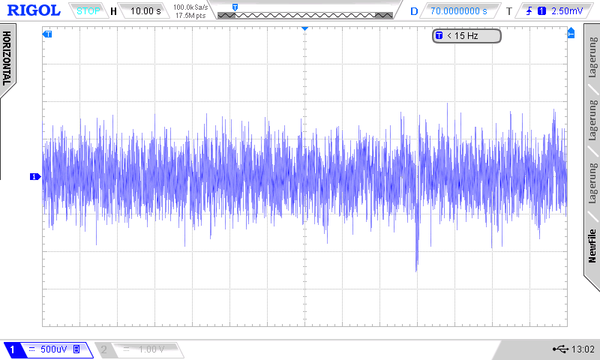Viewport: 600px width, 360px height.
Task: Click the 100.0kSa/s sample rate readout
Action: (191, 7)
